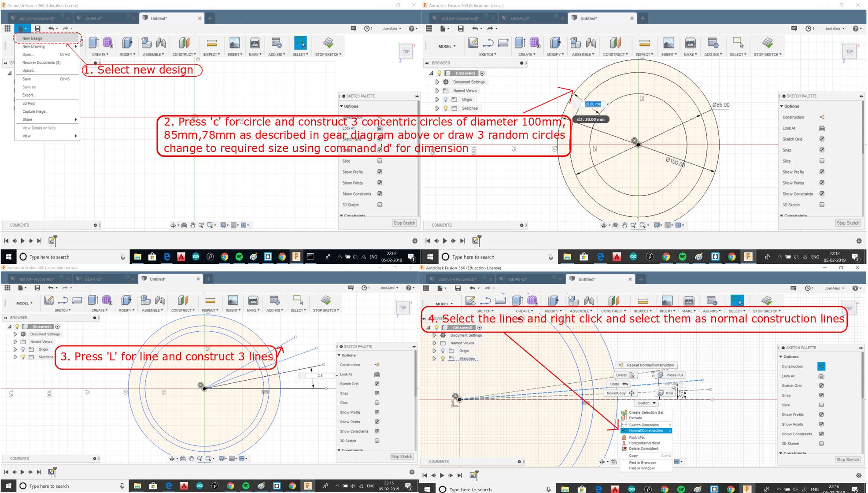Click Delete button in the marking menu
The width and height of the screenshot is (868, 493).
click(624, 375)
